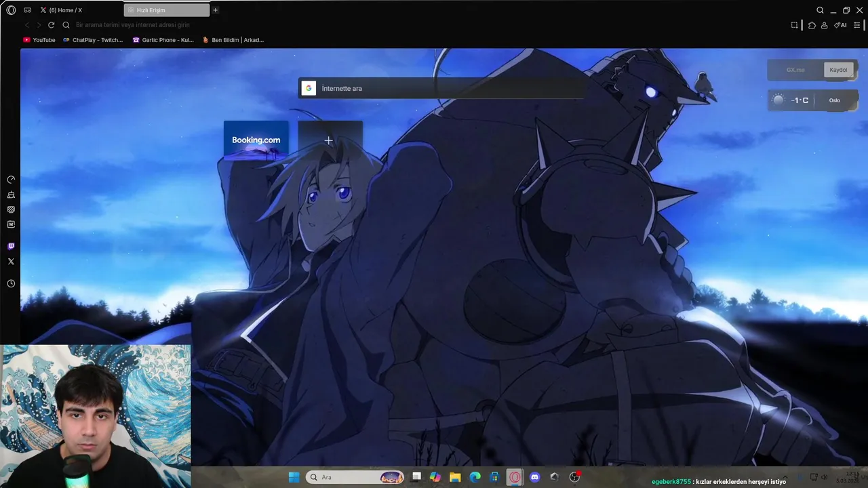Open the extensions puzzle icon
Image resolution: width=868 pixels, height=488 pixels.
812,25
